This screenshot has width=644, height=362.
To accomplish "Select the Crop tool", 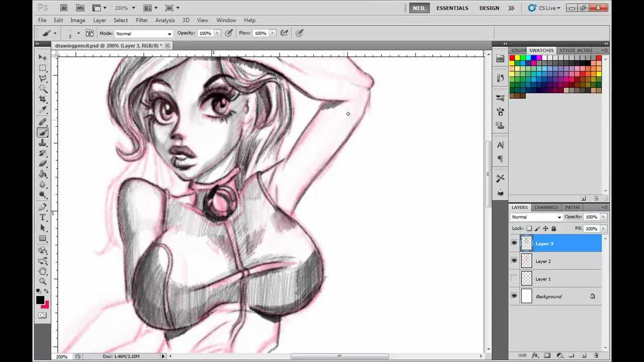I will coord(43,99).
